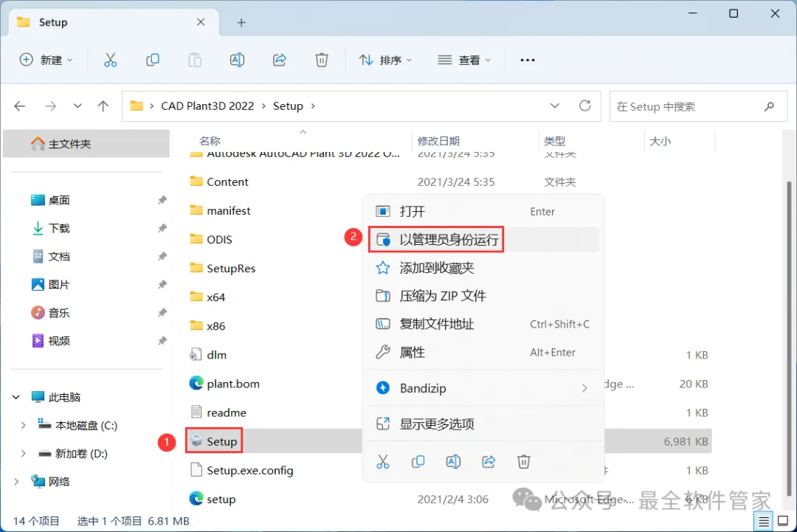Refresh the current folder view
Image resolution: width=797 pixels, height=532 pixels.
click(x=585, y=106)
